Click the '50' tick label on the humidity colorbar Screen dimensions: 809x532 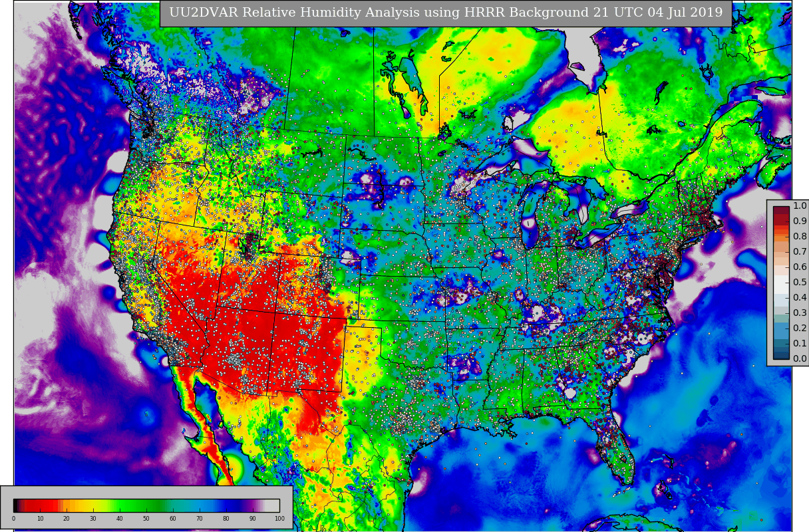click(146, 519)
